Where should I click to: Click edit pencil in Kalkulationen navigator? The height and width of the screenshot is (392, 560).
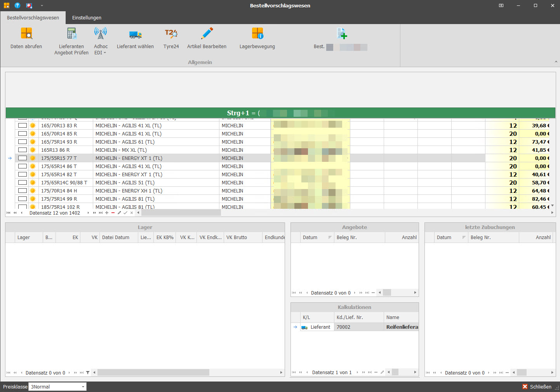(x=382, y=372)
